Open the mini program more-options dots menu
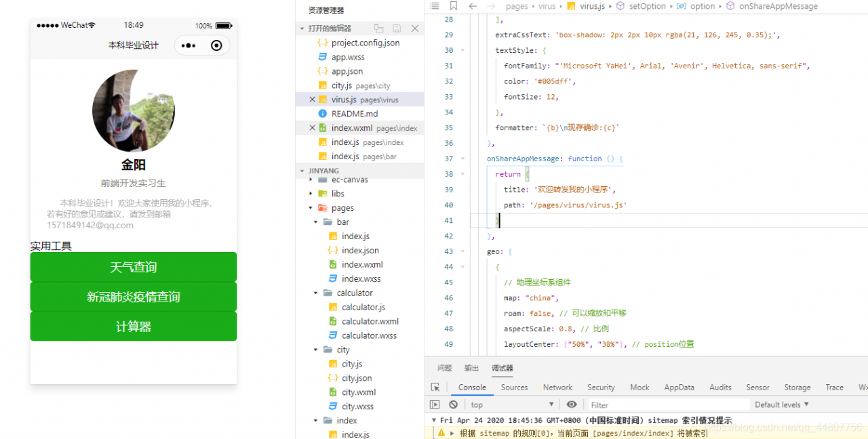Screen dimensions: 868x439 coord(189,45)
